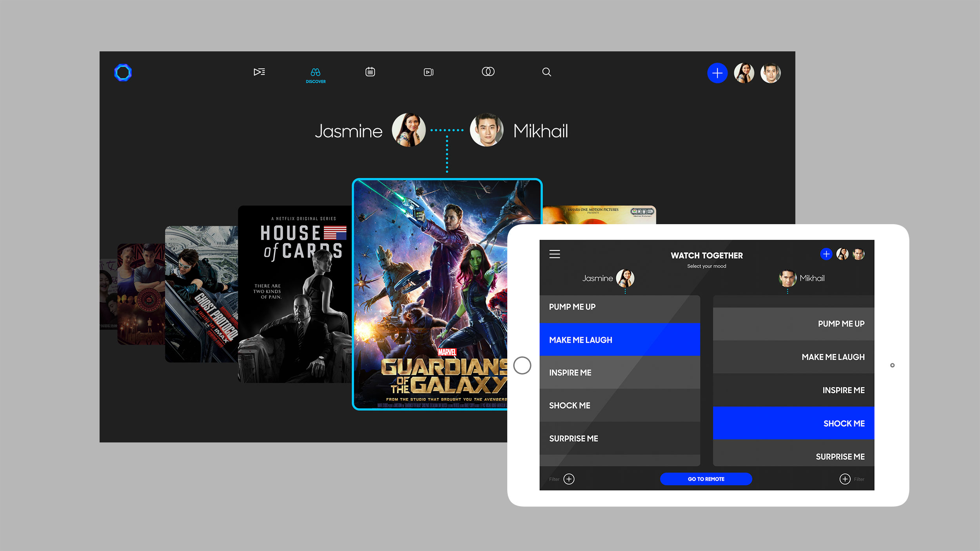Open the playlist queue icon in top nav
The height and width of the screenshot is (551, 980).
259,72
